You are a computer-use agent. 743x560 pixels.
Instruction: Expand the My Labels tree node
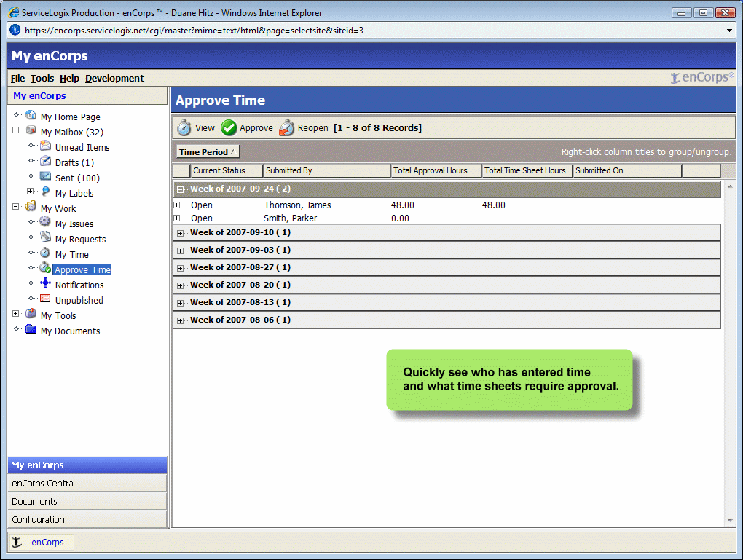pyautogui.click(x=31, y=192)
